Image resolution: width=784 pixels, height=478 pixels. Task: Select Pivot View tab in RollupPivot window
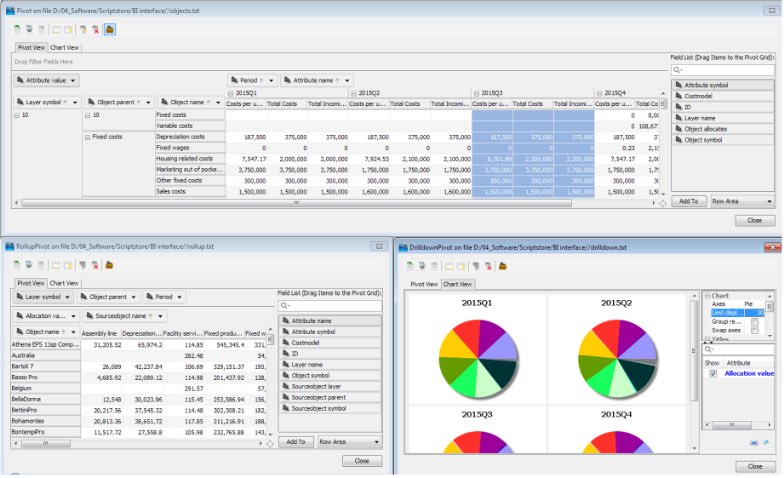(30, 283)
